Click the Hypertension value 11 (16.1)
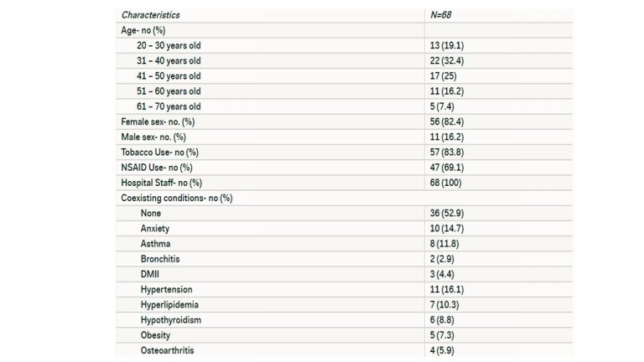This screenshot has width=644, height=362. 447,289
